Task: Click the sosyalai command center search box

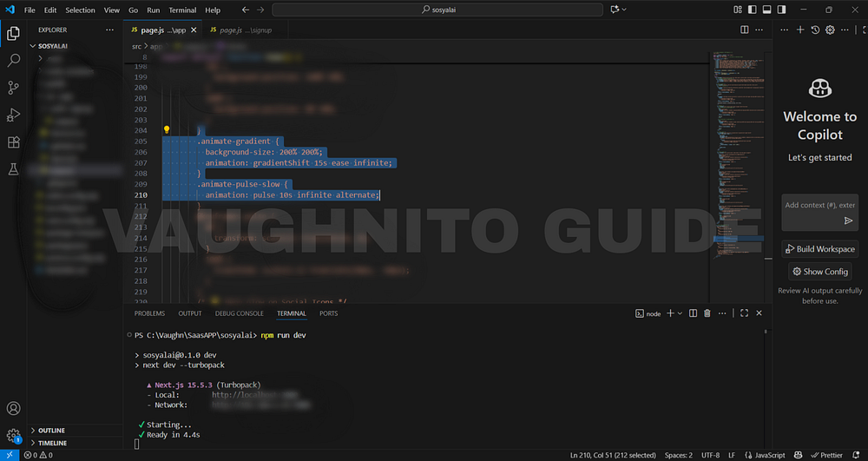Action: click(437, 10)
